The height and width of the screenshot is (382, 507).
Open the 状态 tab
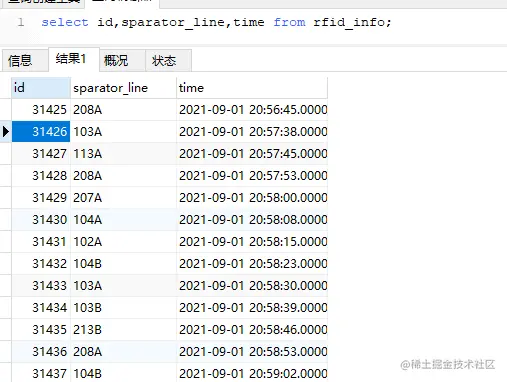[169, 60]
